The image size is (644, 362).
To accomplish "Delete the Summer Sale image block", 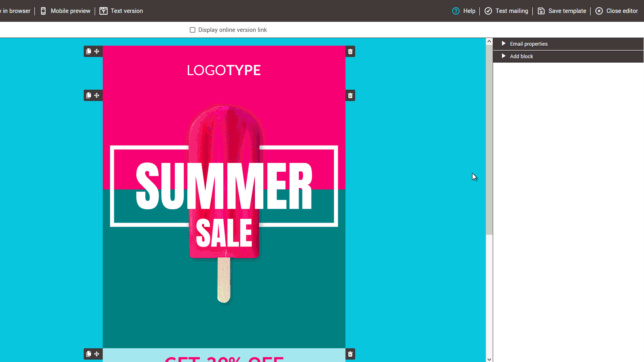I will pos(350,96).
